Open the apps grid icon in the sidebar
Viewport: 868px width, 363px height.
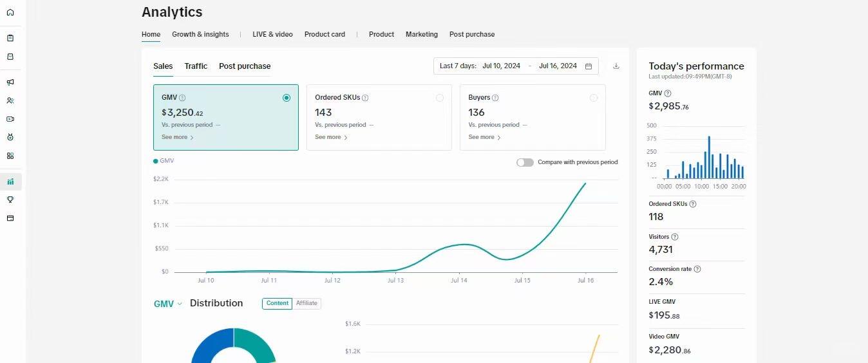(x=10, y=156)
